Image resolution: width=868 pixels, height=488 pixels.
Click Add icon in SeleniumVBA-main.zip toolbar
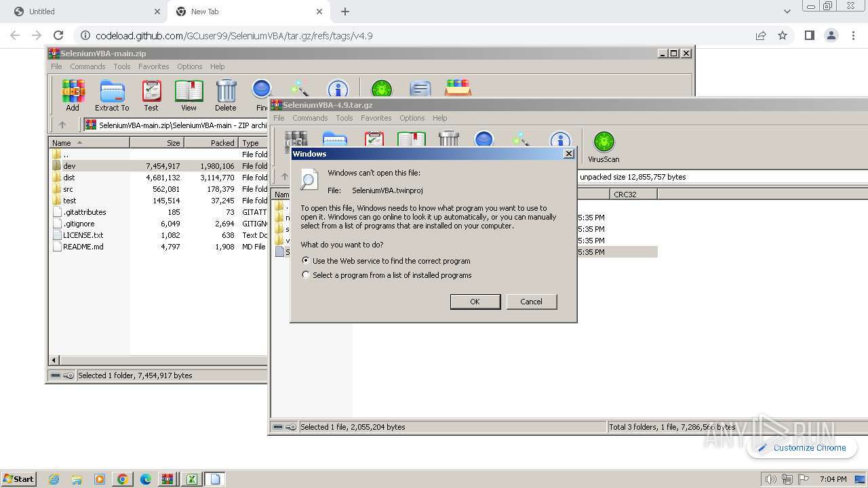coord(73,96)
